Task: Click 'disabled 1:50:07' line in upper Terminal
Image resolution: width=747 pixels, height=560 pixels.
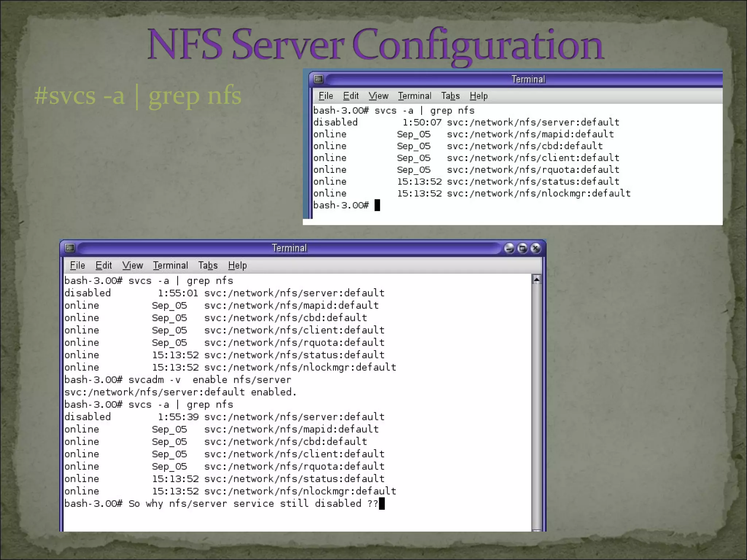Action: [x=466, y=122]
